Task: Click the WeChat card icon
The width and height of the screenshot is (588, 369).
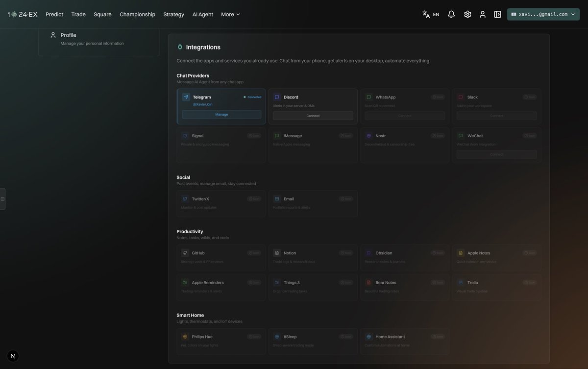Action: tap(461, 136)
